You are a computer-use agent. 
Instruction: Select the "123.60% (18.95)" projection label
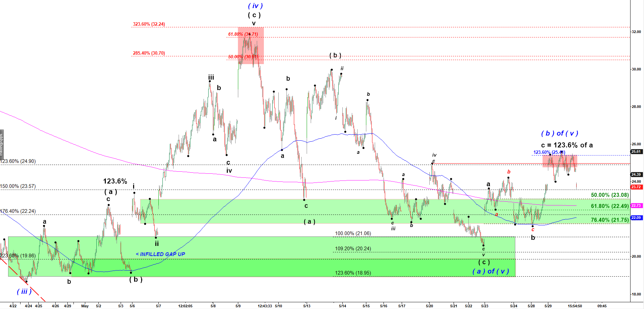tap(353, 273)
